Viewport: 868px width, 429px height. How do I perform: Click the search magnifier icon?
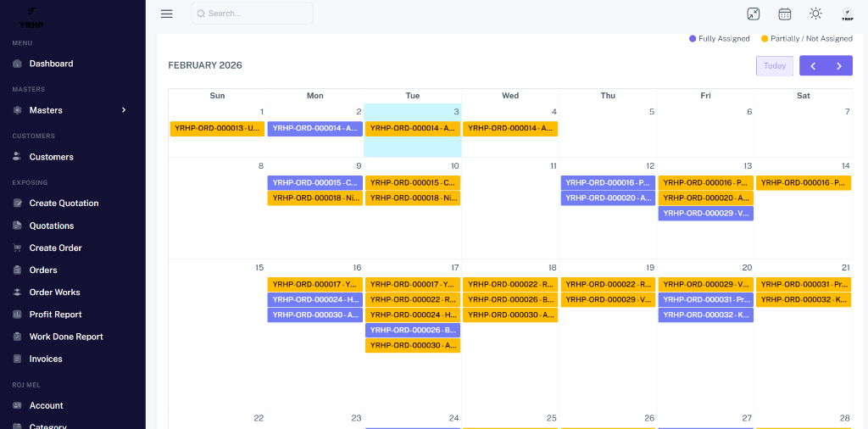point(201,14)
